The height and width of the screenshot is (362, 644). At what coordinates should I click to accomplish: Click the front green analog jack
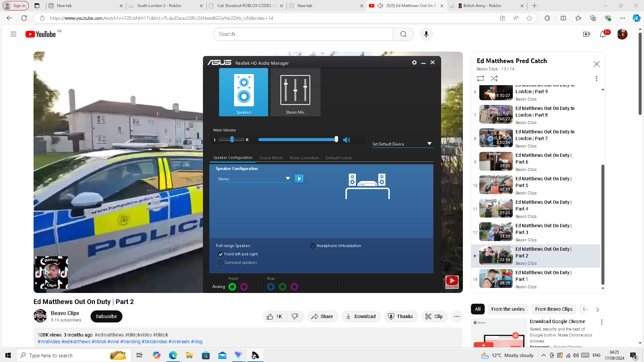click(x=232, y=287)
